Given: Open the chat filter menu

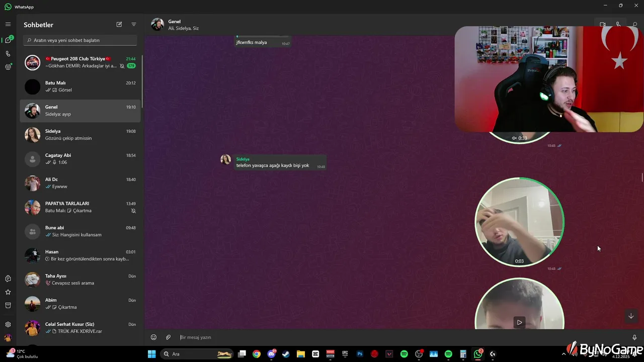Looking at the screenshot, I should (x=134, y=24).
